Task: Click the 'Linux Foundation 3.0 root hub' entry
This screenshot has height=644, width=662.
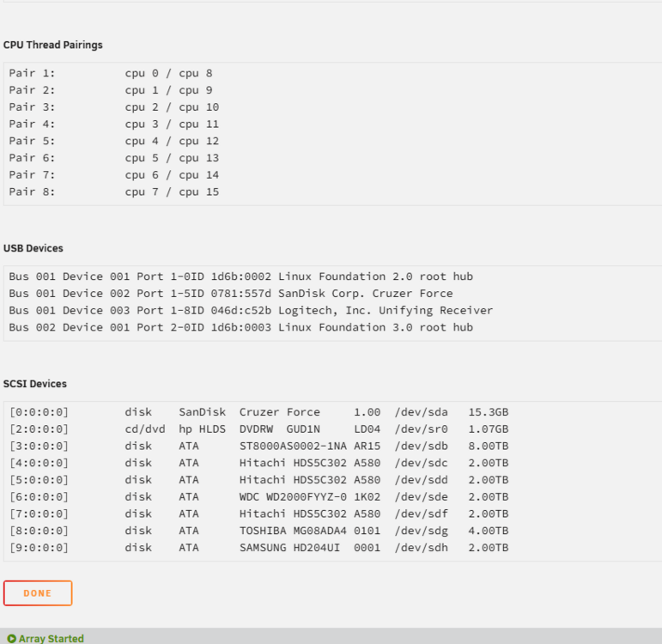Action: [x=375, y=327]
